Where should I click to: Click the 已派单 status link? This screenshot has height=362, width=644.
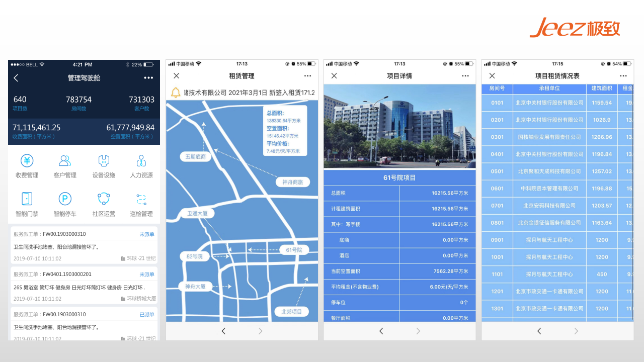(x=147, y=315)
